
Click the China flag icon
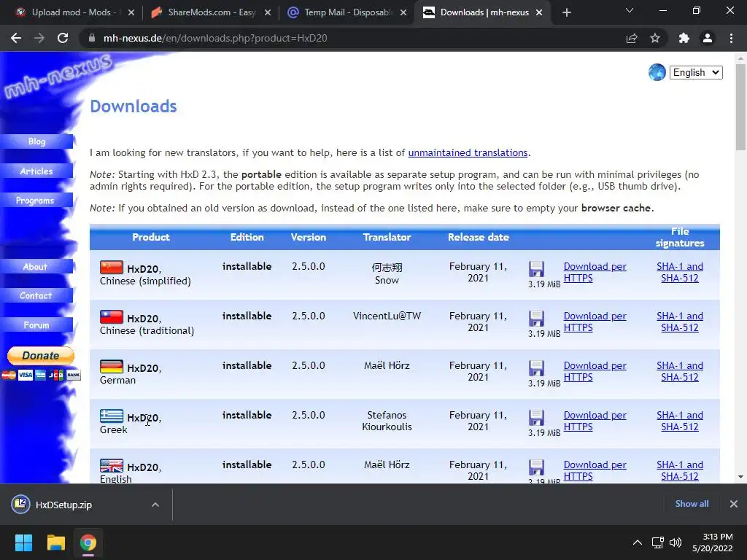coord(112,267)
